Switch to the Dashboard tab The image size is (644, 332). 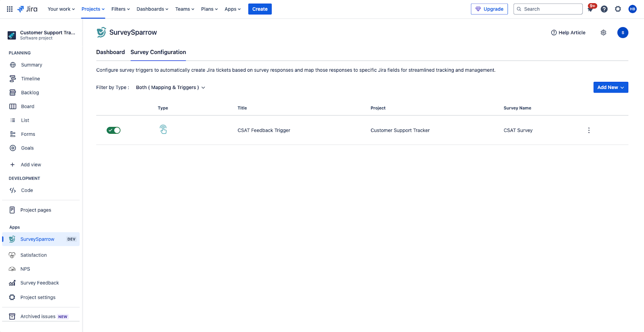tap(110, 52)
